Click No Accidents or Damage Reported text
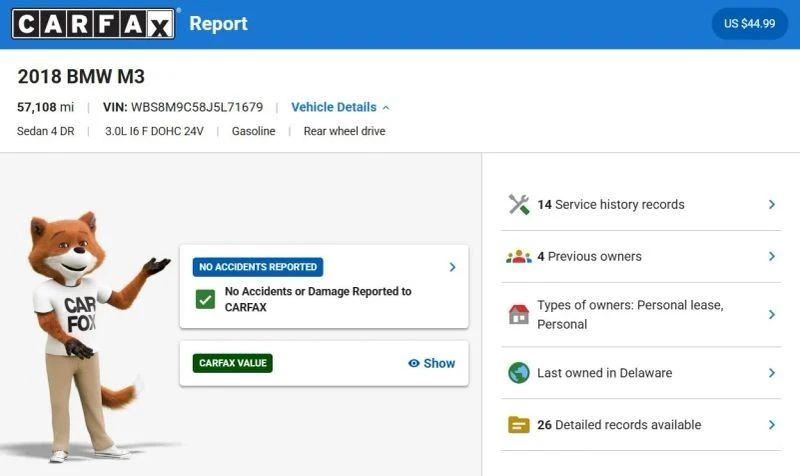Image resolution: width=800 pixels, height=476 pixels. 318,299
